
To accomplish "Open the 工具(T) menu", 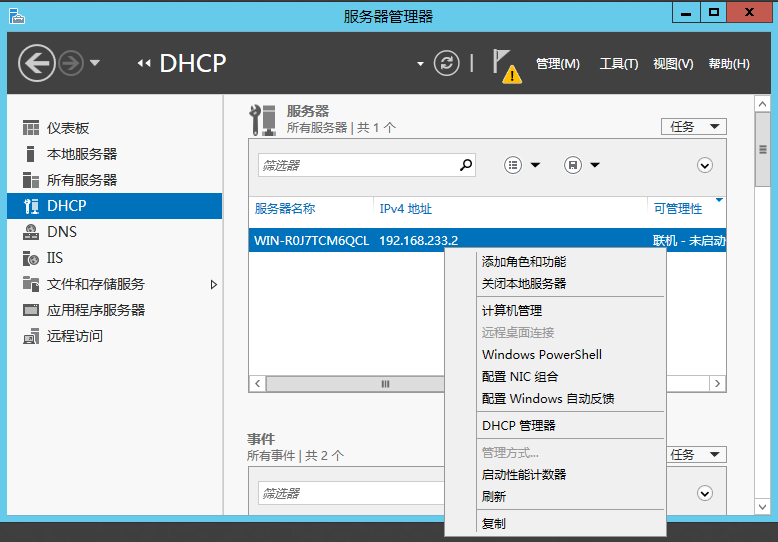I will point(619,64).
